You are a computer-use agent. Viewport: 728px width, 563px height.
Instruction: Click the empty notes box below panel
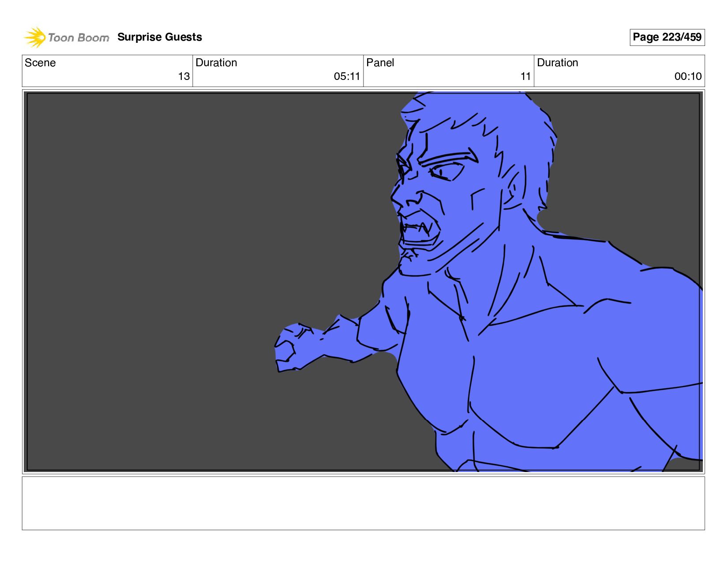click(x=363, y=503)
